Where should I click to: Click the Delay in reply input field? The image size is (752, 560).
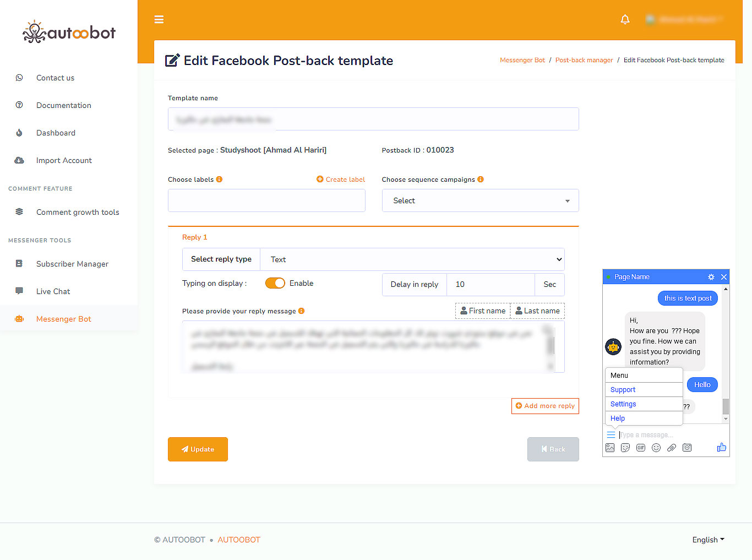[490, 284]
